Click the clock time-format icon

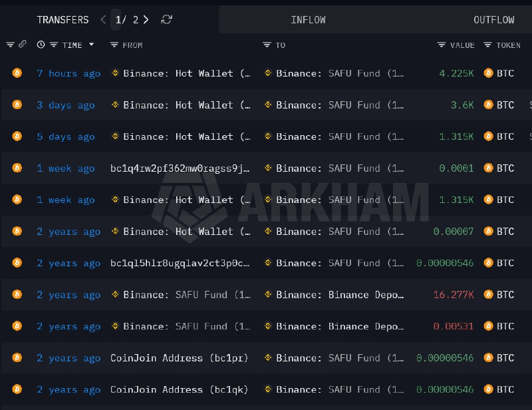click(x=41, y=45)
